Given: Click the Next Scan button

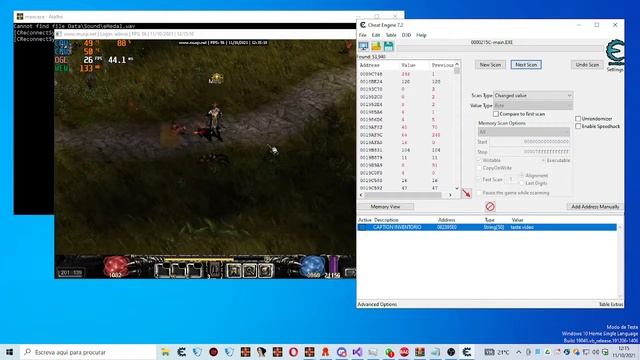Looking at the screenshot, I should click(526, 64).
